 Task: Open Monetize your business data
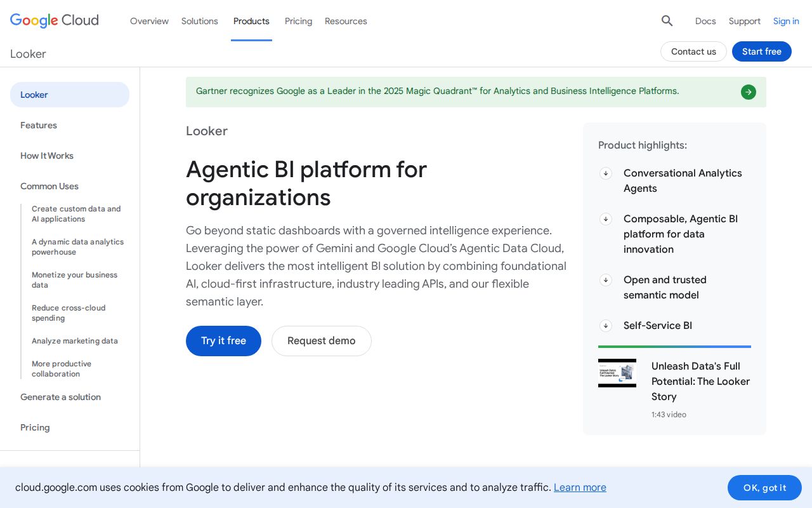75,280
